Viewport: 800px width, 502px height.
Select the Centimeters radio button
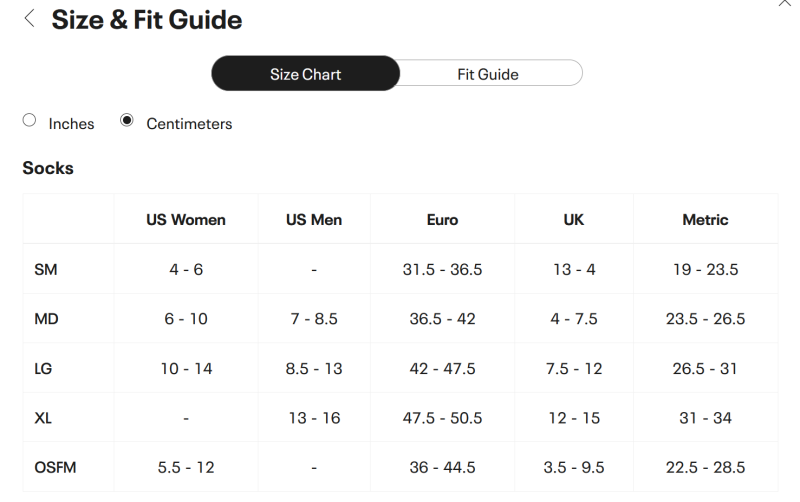click(x=127, y=121)
